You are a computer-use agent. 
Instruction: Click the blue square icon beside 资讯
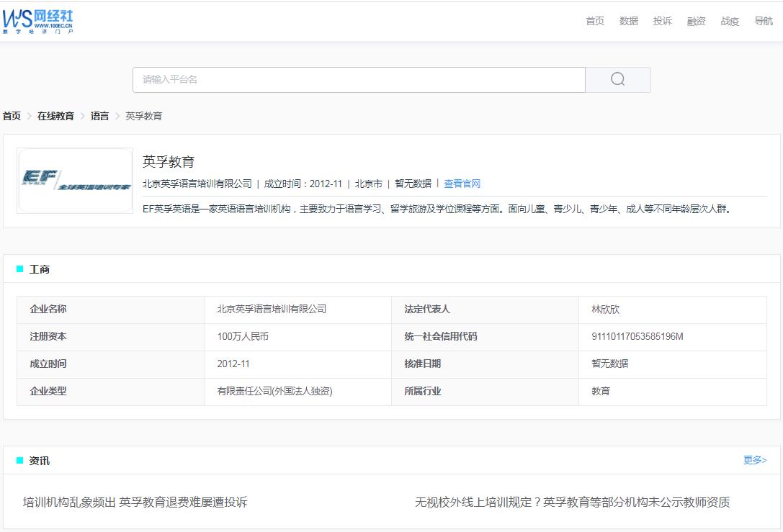click(19, 459)
